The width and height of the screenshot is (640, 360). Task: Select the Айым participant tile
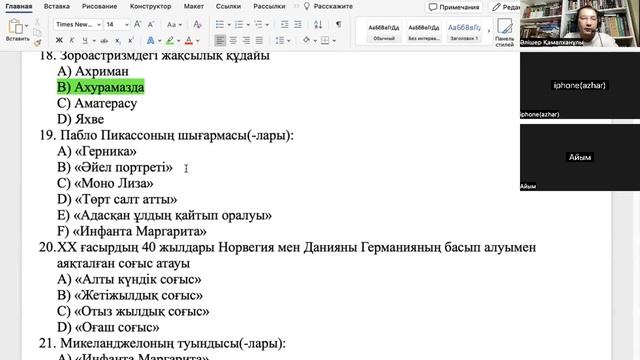(x=580, y=157)
